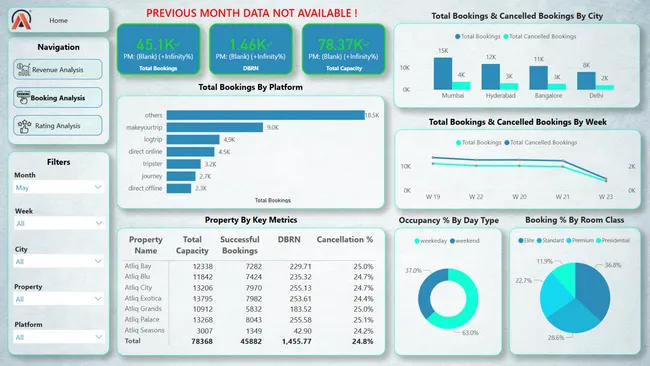The height and width of the screenshot is (366, 650).
Task: Click the Revenue Analysis chart icon
Action: (x=23, y=70)
